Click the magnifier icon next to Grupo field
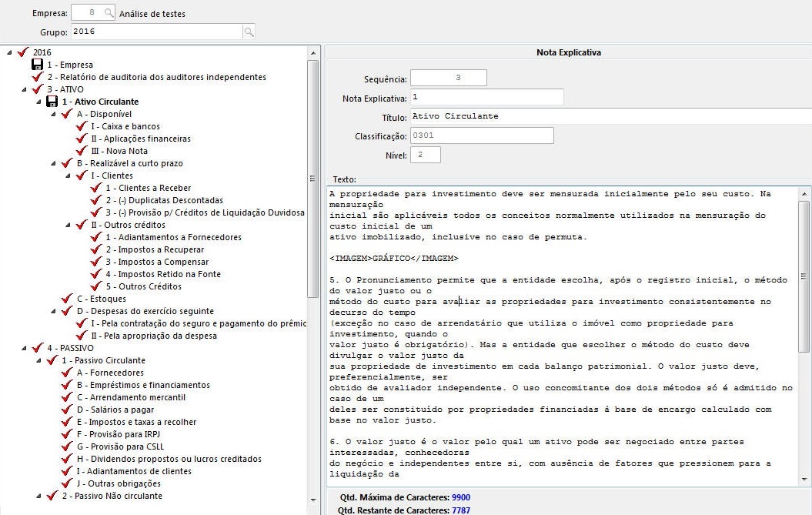Viewport: 812px width, 515px height. point(249,32)
